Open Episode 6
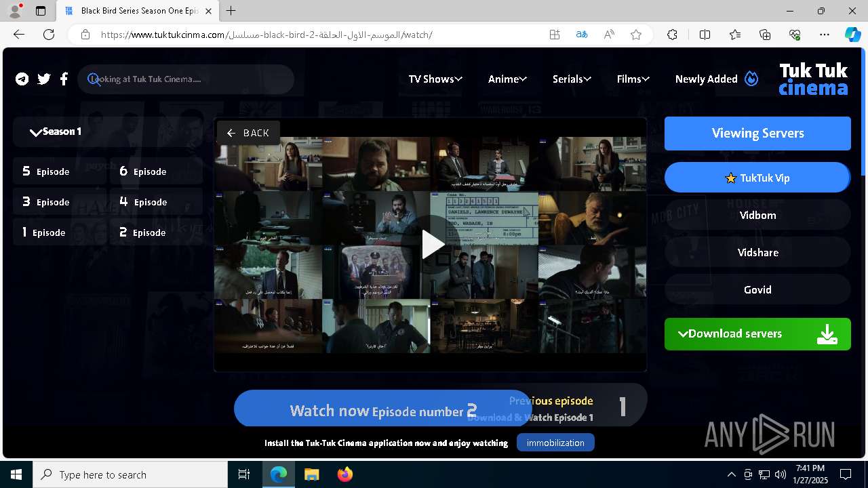This screenshot has width=868, height=488. [x=157, y=171]
